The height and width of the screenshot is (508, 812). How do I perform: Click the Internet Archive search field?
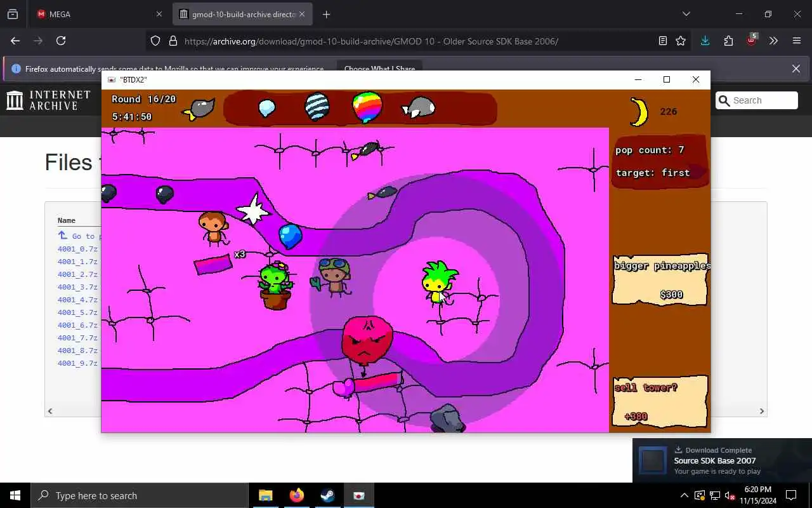(x=757, y=100)
